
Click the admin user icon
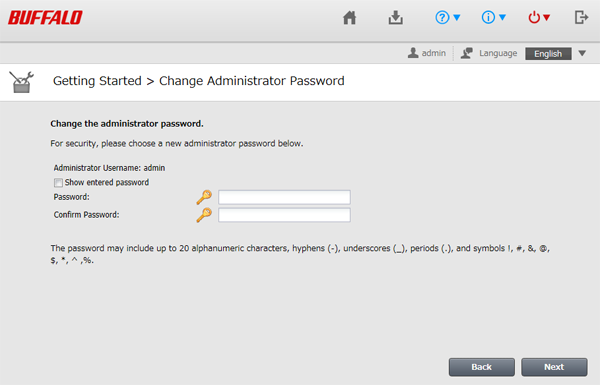click(413, 53)
